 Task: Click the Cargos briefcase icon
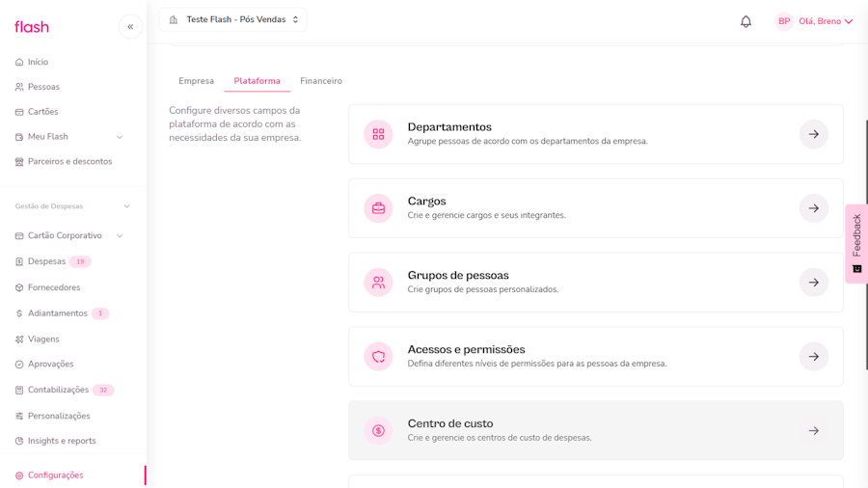(379, 208)
